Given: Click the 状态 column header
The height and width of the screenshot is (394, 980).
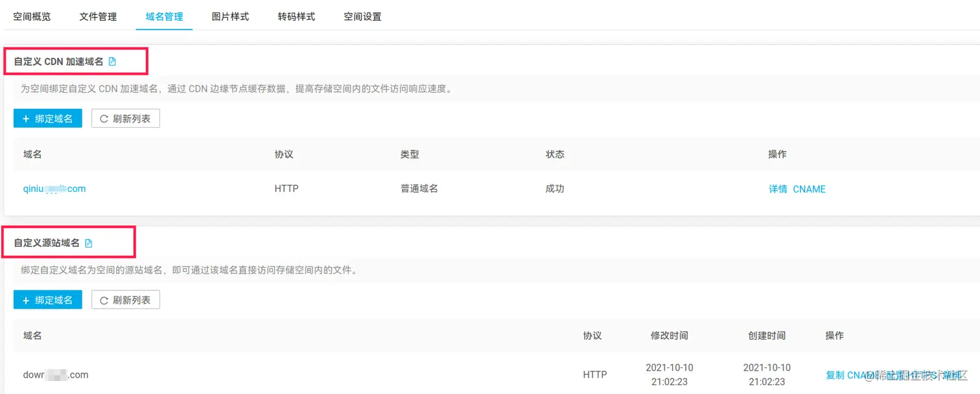Looking at the screenshot, I should (555, 154).
